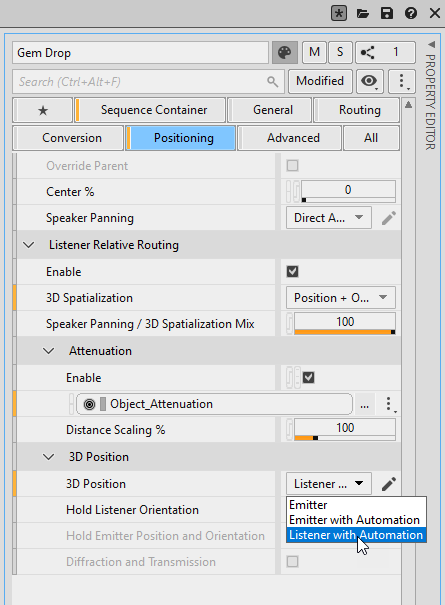Uncheck Listener Relative Routing Enable checkbox
This screenshot has width=445, height=605.
(293, 272)
